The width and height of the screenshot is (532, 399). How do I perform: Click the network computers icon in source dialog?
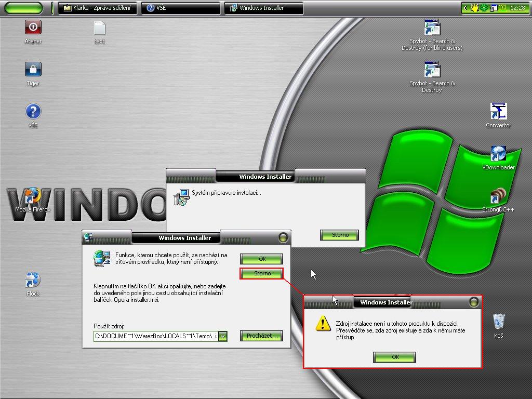point(102,259)
